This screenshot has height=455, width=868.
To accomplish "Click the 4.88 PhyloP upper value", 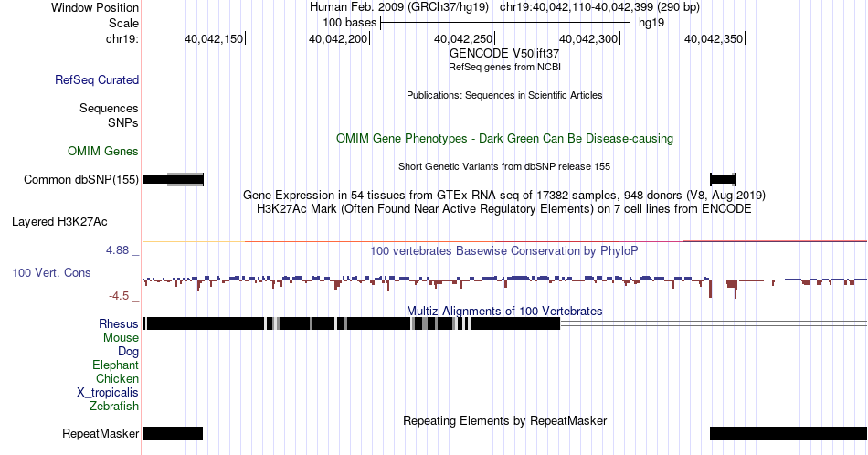I will pyautogui.click(x=118, y=250).
